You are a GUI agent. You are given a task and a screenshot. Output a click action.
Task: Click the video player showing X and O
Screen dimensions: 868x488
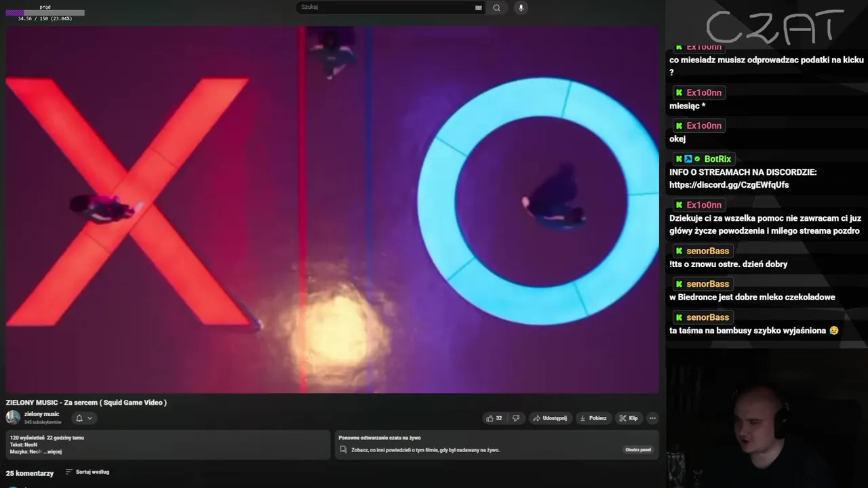coord(332,209)
